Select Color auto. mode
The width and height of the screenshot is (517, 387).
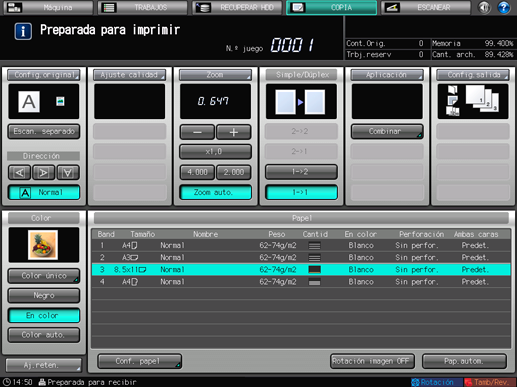(44, 335)
